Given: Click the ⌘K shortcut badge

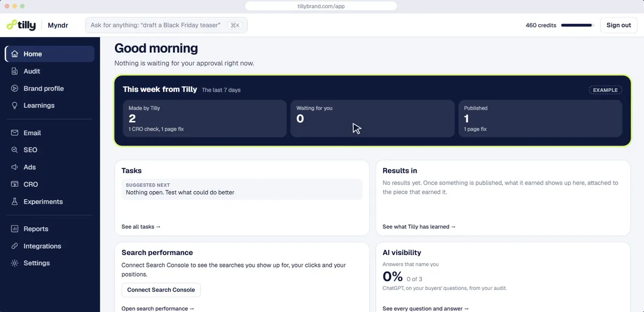Looking at the screenshot, I should pyautogui.click(x=235, y=25).
